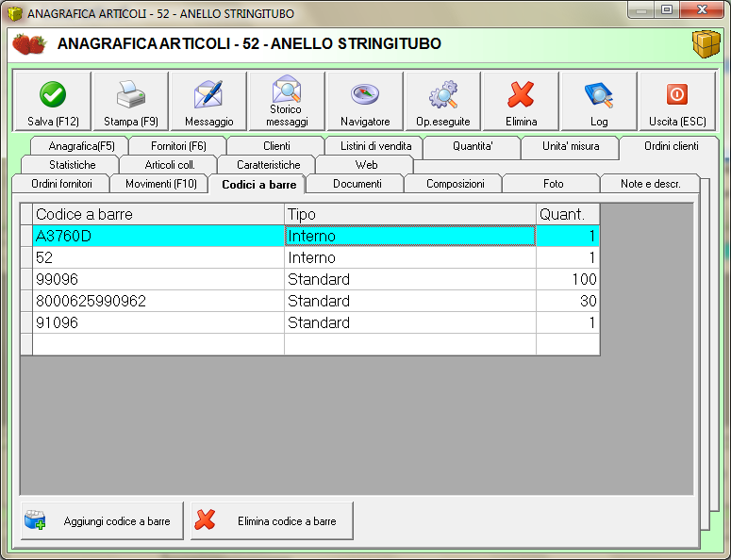
Task: Open Stampa (F9) printer button
Action: tap(131, 101)
